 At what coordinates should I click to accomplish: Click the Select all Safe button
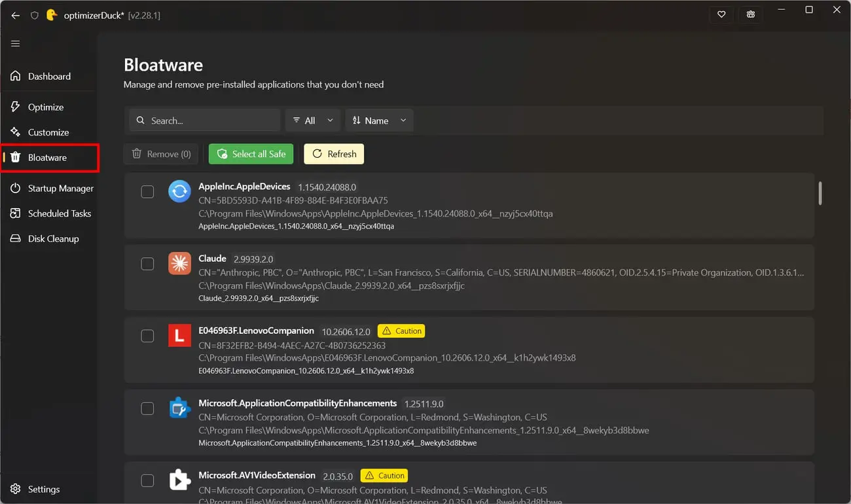point(251,154)
